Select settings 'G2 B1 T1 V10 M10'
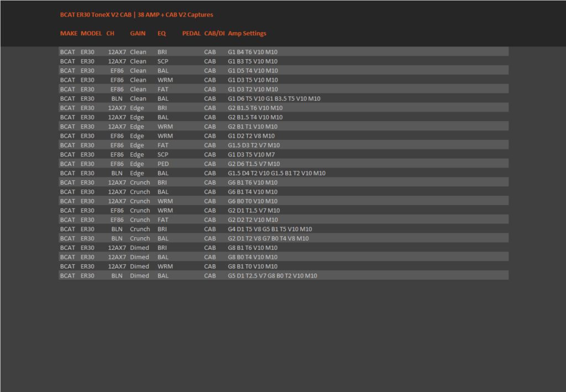This screenshot has height=392, width=566. tap(252, 127)
